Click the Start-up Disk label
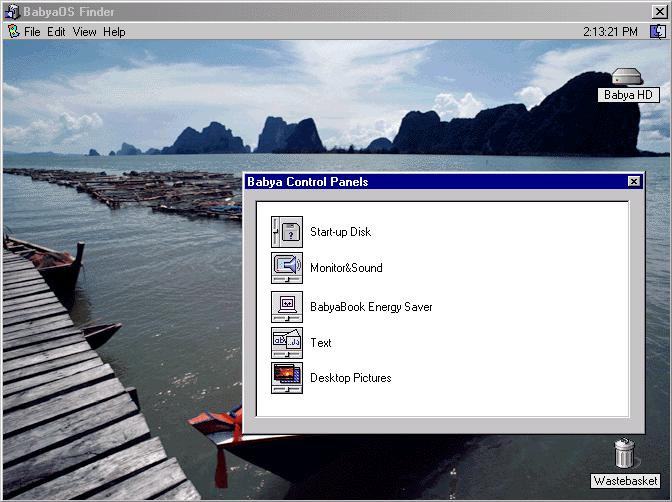The height and width of the screenshot is (502, 672). (341, 232)
